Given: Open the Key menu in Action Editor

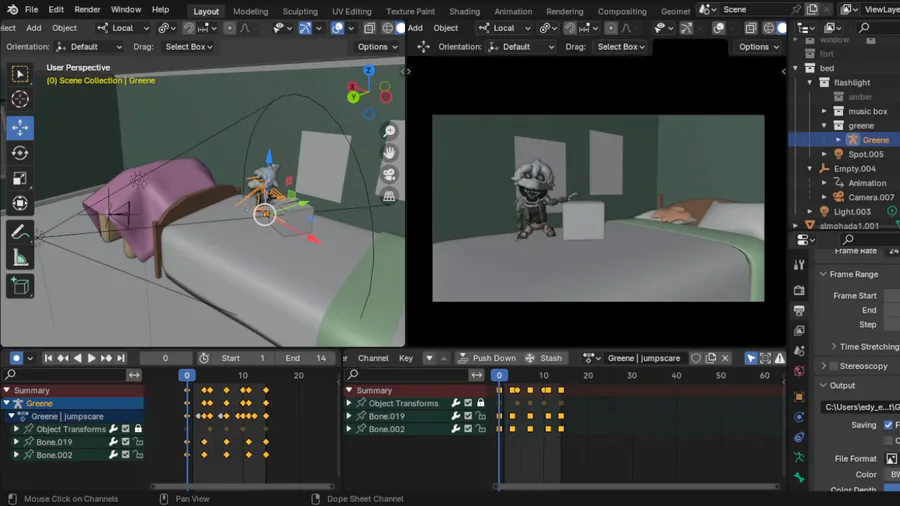Looking at the screenshot, I should click(406, 358).
